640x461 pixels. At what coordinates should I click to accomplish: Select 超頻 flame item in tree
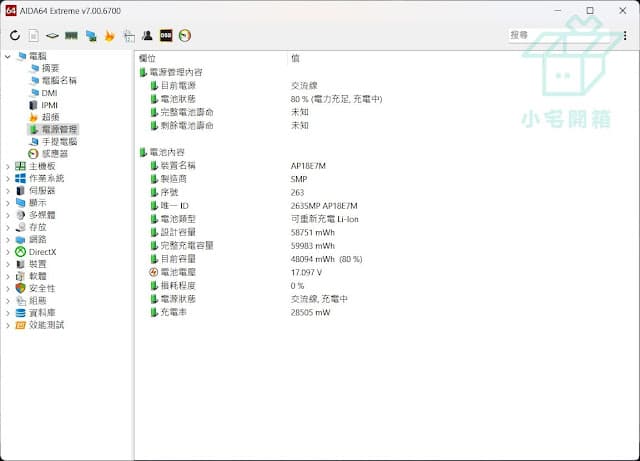tap(44, 117)
